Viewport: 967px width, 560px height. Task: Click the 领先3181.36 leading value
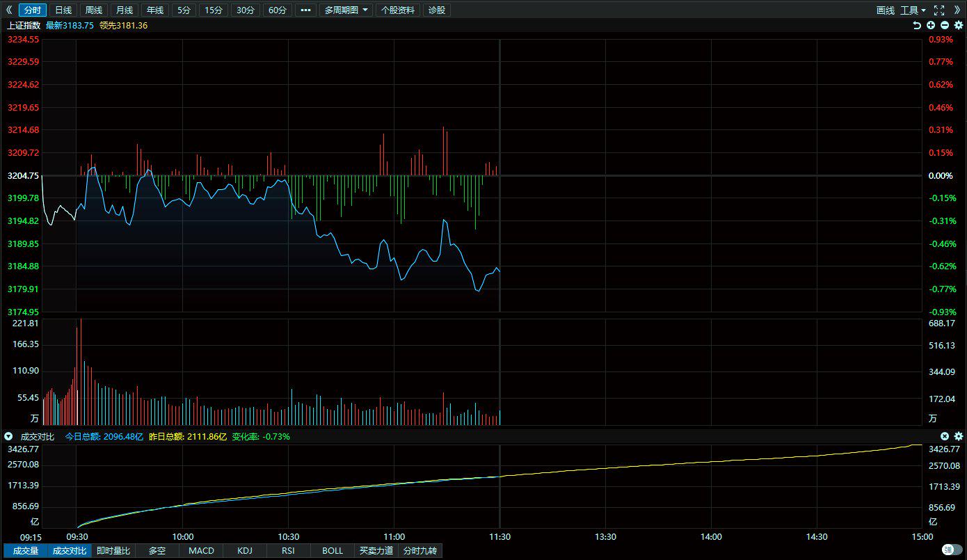tap(123, 25)
